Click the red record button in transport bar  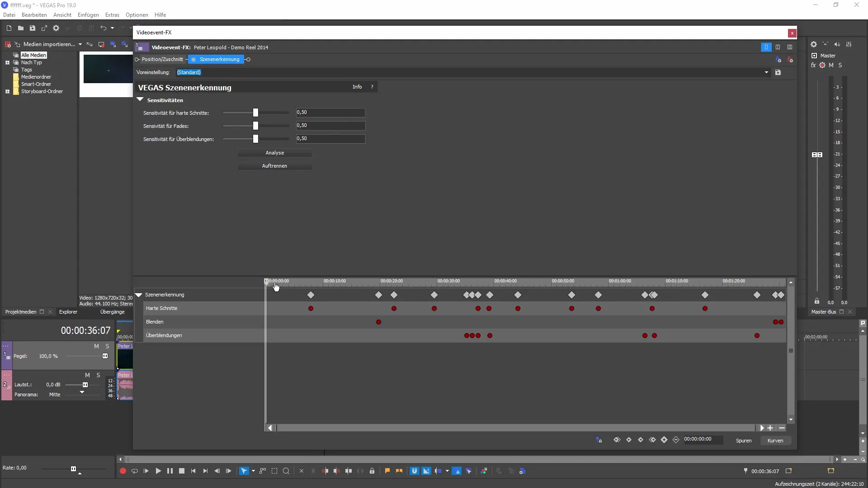tap(123, 471)
